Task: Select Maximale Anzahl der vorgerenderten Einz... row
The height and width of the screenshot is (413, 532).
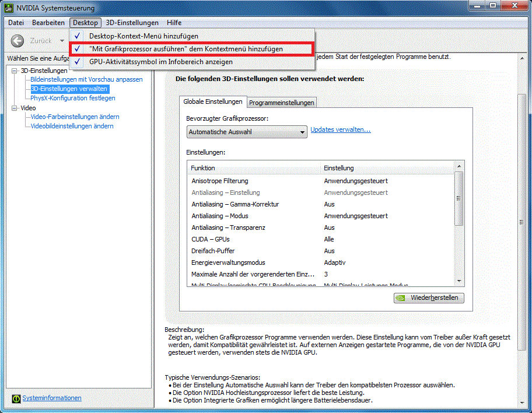Action: (321, 274)
